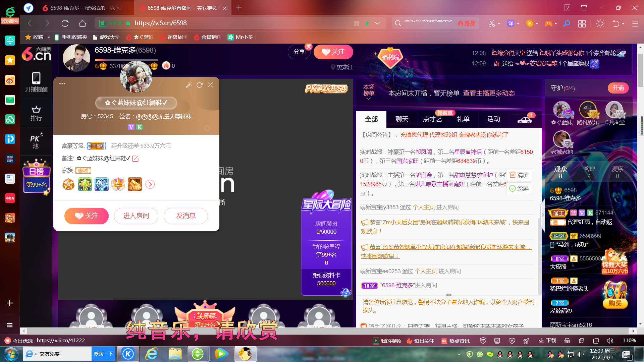The height and width of the screenshot is (362, 644).
Task: Click the star favorites sidebar icon
Action: (x=10, y=60)
